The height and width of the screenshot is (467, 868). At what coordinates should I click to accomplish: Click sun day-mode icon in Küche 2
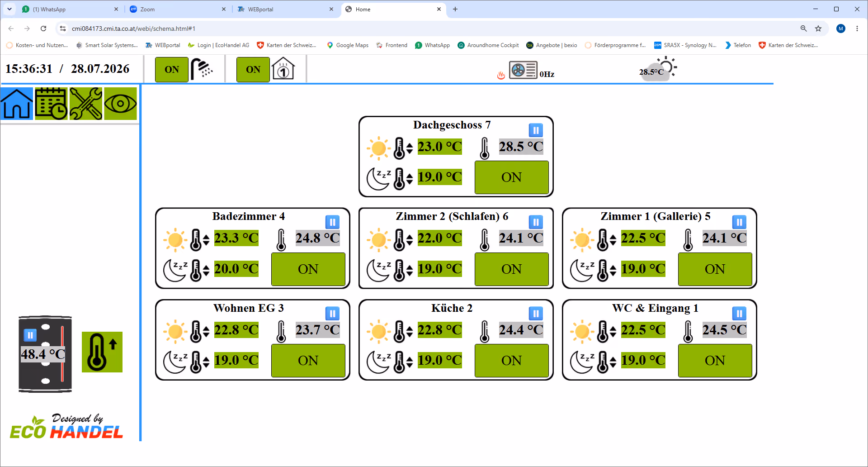click(378, 331)
